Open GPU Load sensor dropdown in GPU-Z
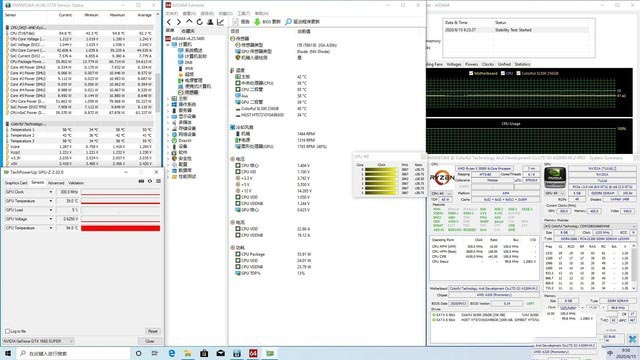This screenshot has height=360, width=640. coord(51,210)
